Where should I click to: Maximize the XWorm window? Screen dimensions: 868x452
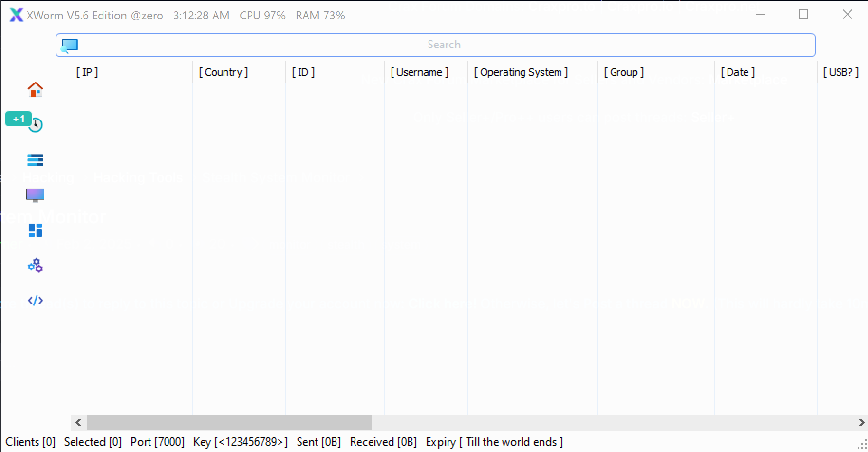(x=803, y=15)
